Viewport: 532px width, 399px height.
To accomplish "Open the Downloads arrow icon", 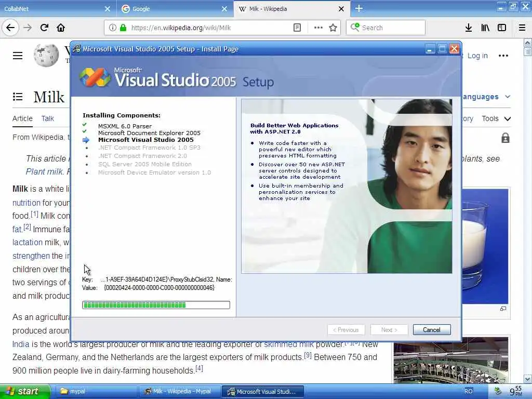I will pos(469,28).
